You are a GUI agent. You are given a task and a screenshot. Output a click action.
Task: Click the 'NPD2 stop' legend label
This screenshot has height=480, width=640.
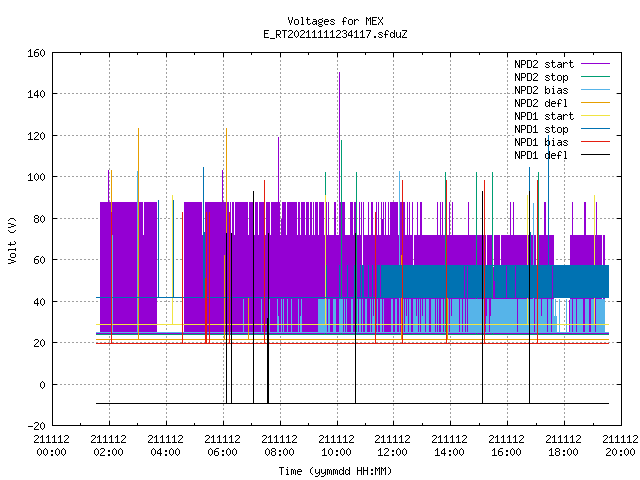click(x=541, y=77)
